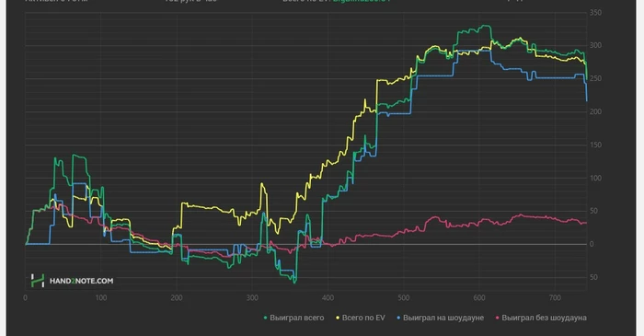Click the 0 label on the vertical axis

[x=592, y=244]
